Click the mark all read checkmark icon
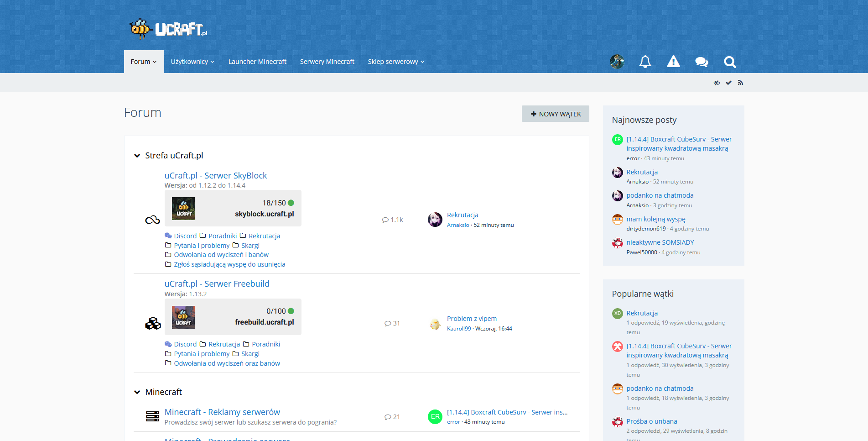Viewport: 868px width, 441px height. [x=728, y=83]
